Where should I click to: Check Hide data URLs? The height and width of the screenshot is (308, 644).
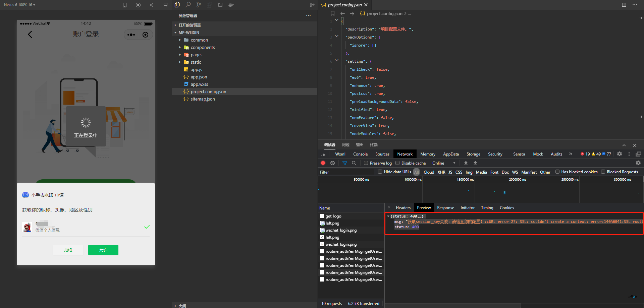click(380, 172)
